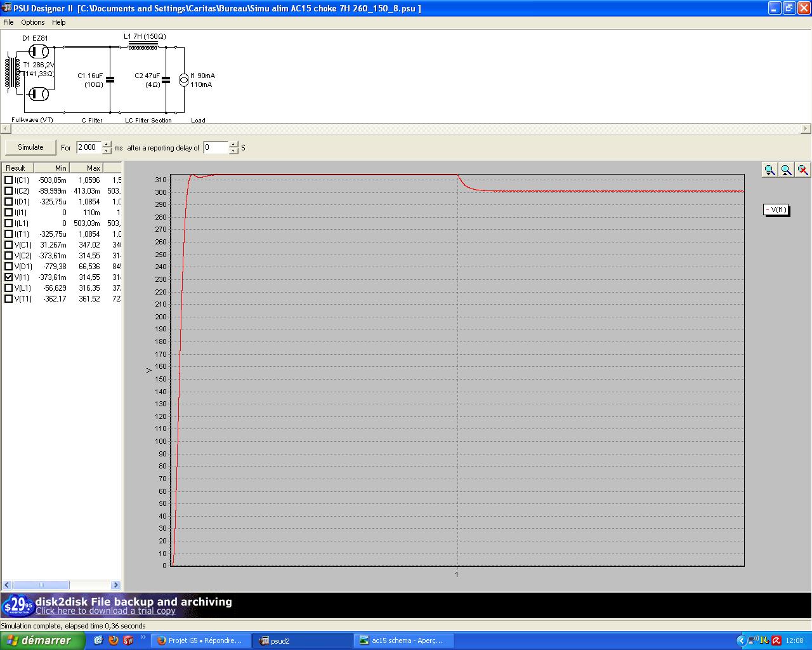Click the disk2disk trial copy download link
The image size is (812, 650).
click(x=105, y=611)
